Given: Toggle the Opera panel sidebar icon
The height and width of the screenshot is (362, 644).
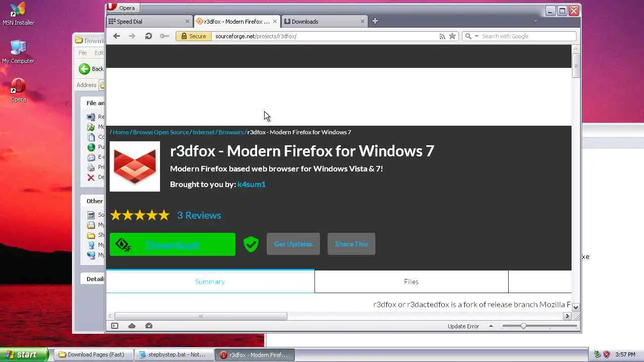Looking at the screenshot, I should [x=115, y=326].
